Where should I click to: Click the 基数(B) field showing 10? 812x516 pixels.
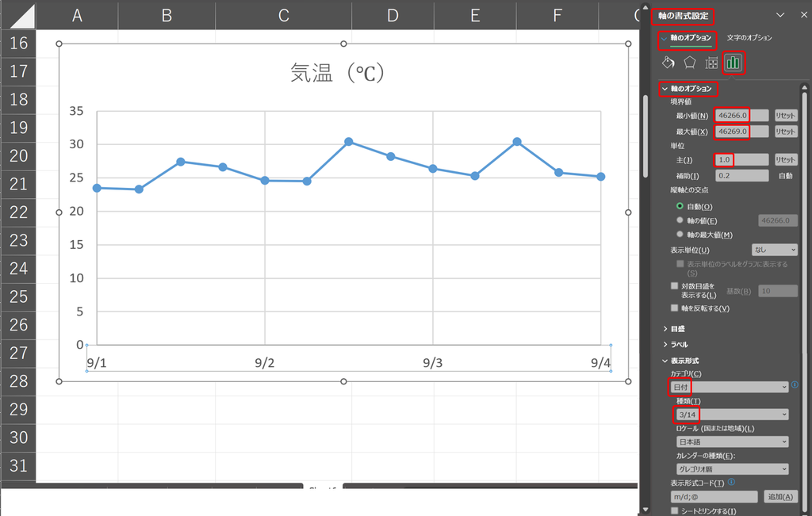(778, 291)
